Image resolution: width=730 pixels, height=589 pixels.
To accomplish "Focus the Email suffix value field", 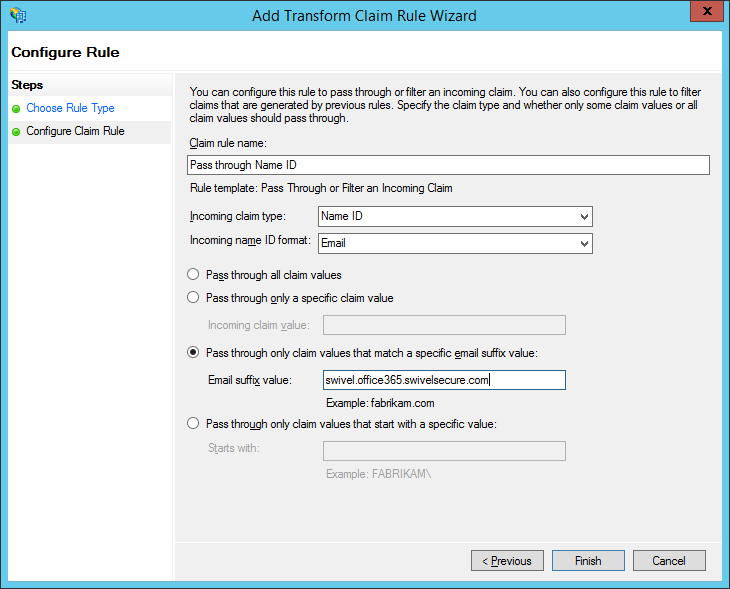I will pyautogui.click(x=444, y=380).
